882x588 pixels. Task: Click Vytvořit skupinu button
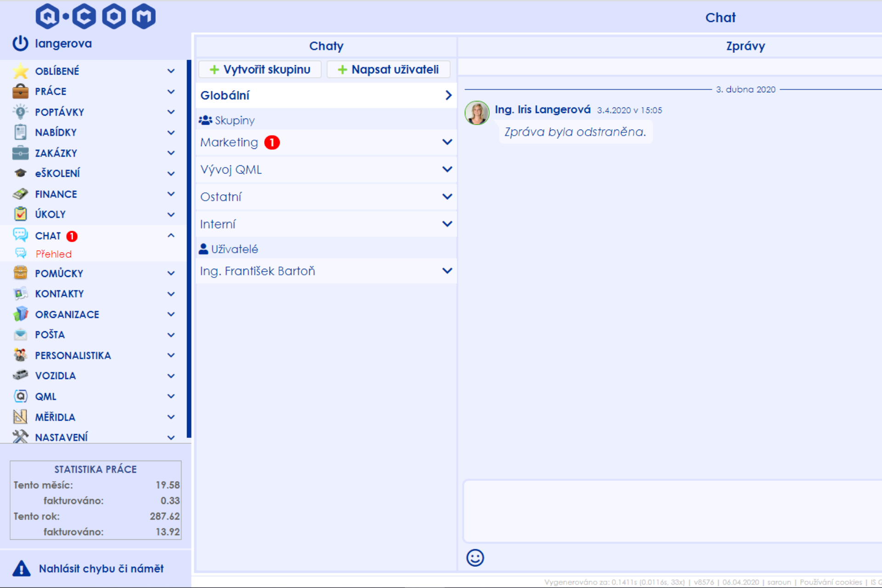coord(259,69)
